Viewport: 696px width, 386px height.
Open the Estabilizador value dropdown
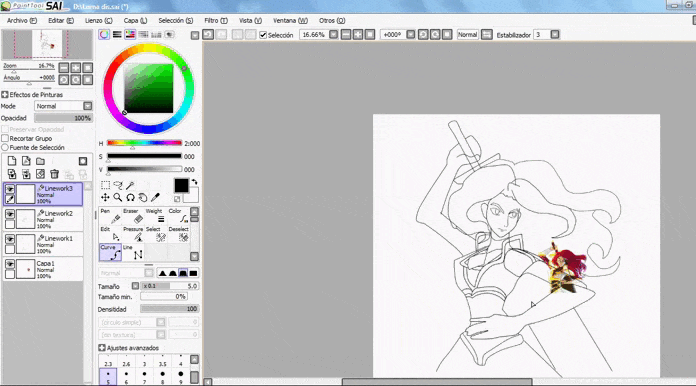point(555,35)
